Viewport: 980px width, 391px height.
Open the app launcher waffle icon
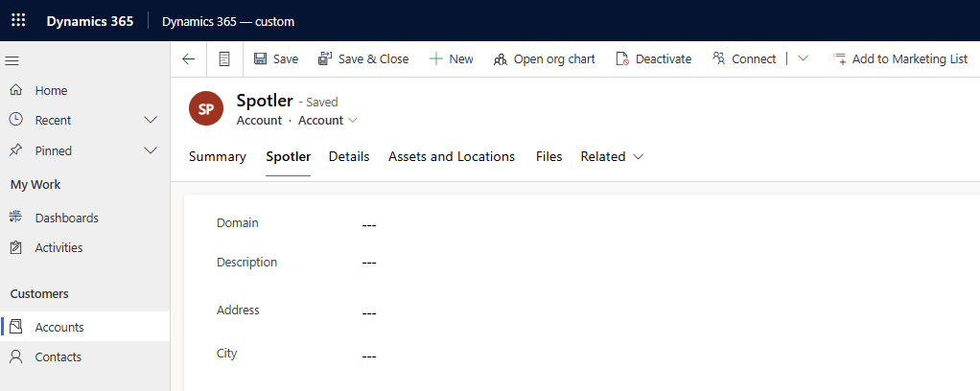[x=19, y=21]
